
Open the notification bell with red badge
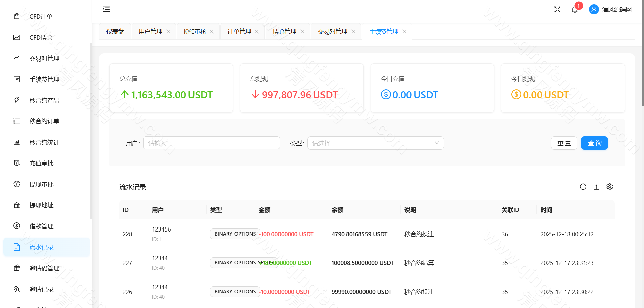[x=574, y=9]
